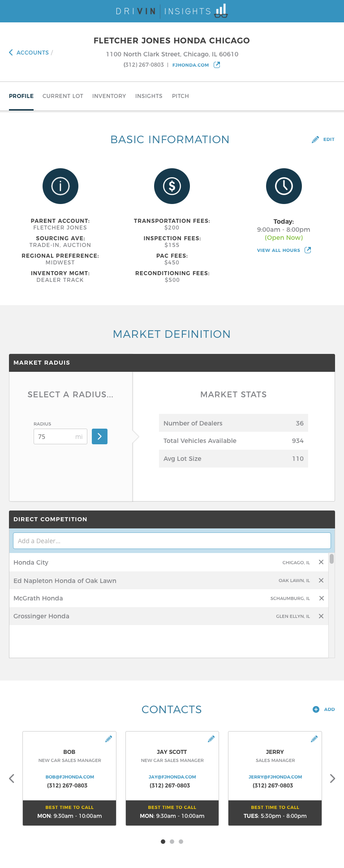The image size is (344, 868).
Task: Open the FJHONDA.COM website link
Action: coord(191,65)
